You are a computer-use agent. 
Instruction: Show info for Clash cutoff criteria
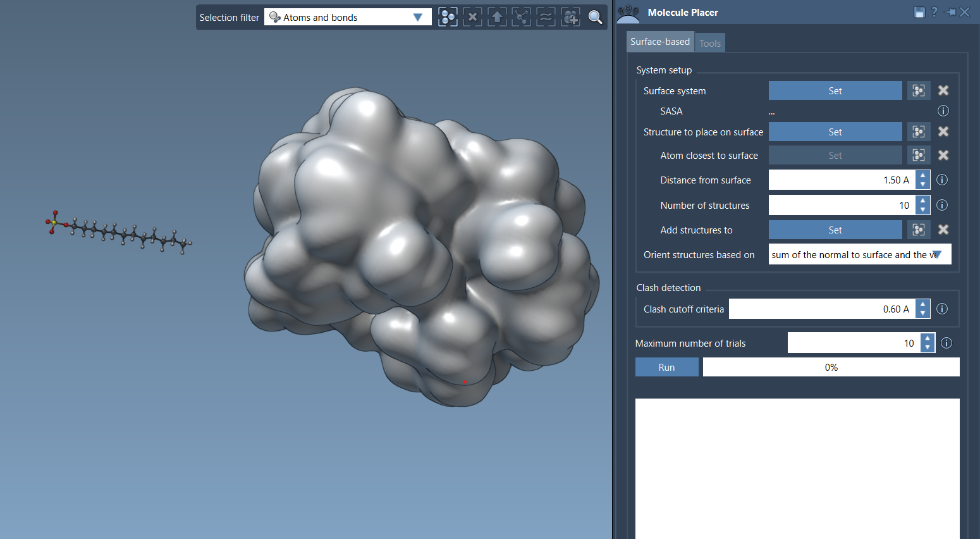tap(942, 309)
